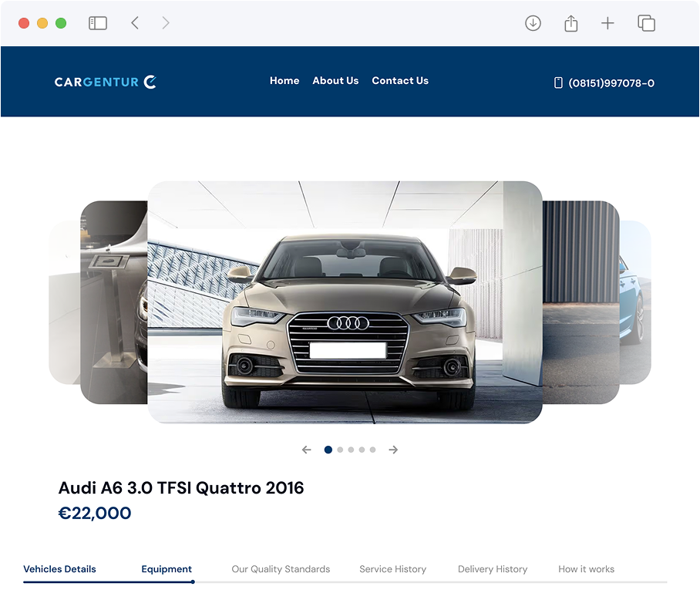Open the Service History tab

tap(393, 569)
